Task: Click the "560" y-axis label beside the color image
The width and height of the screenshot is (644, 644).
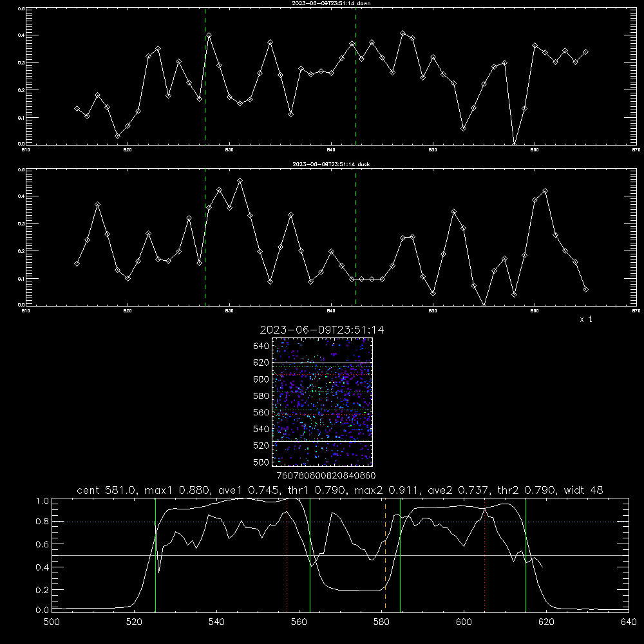Action: [261, 412]
